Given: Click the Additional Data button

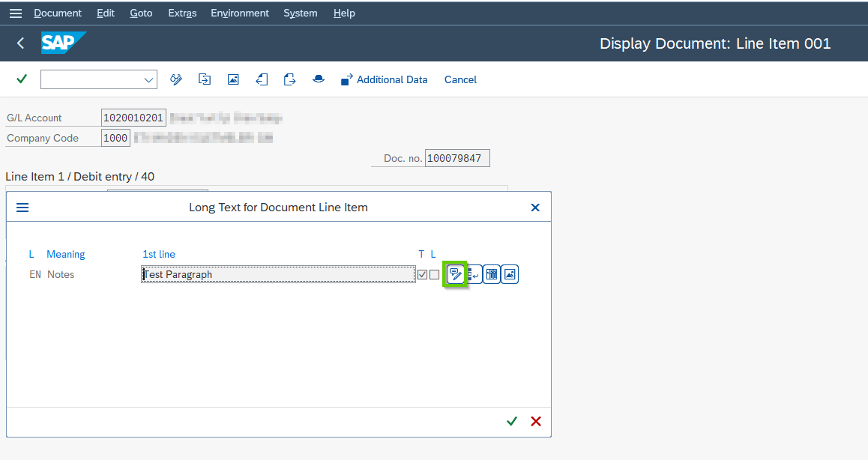Looking at the screenshot, I should coord(385,79).
